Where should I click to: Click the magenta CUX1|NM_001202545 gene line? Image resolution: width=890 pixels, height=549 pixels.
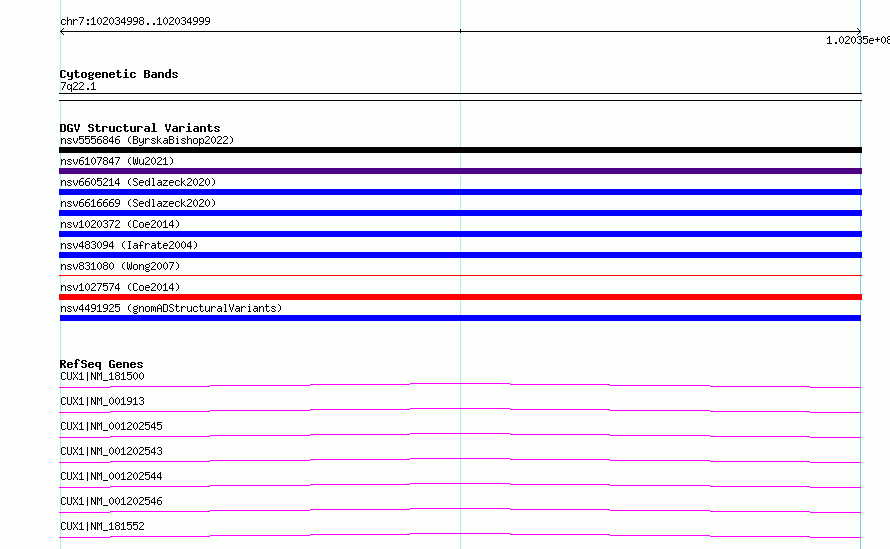tap(460, 435)
